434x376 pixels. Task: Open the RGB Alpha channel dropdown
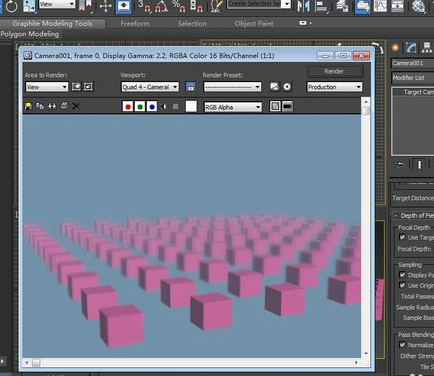point(233,107)
